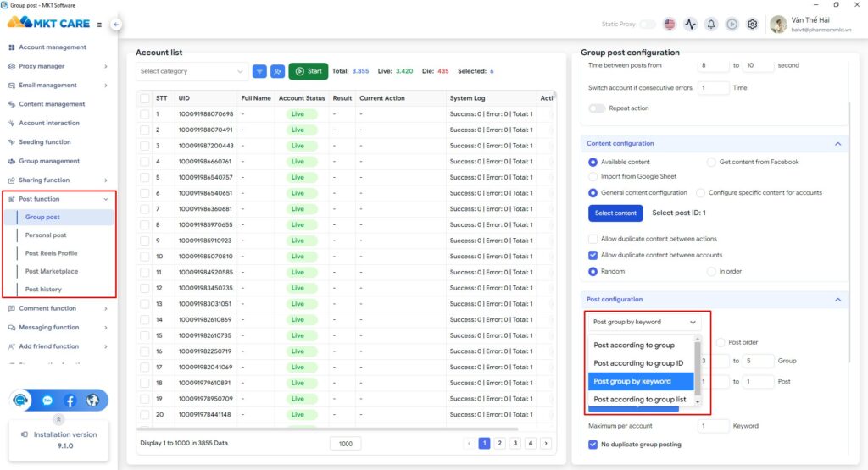Image resolution: width=868 pixels, height=470 pixels.
Task: Go to Post Marketplace menu item
Action: click(x=52, y=271)
